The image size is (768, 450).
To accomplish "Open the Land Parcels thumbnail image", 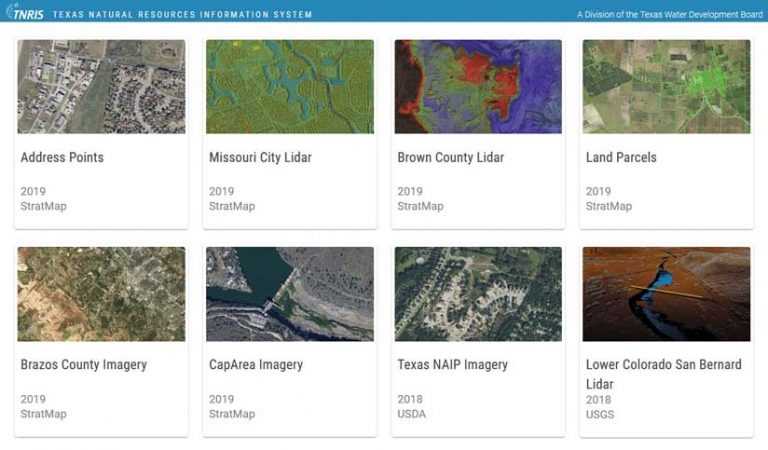I will (666, 87).
